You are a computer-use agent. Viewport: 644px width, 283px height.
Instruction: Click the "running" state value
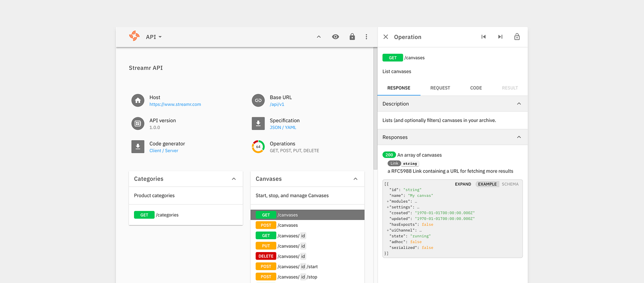[420, 236]
